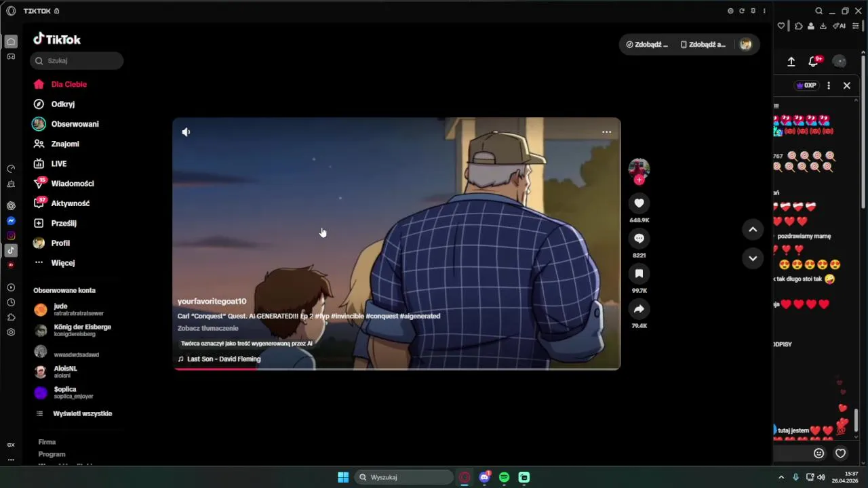Image resolution: width=868 pixels, height=488 pixels.
Task: Open notifications bell with 9+ badge
Action: (814, 62)
